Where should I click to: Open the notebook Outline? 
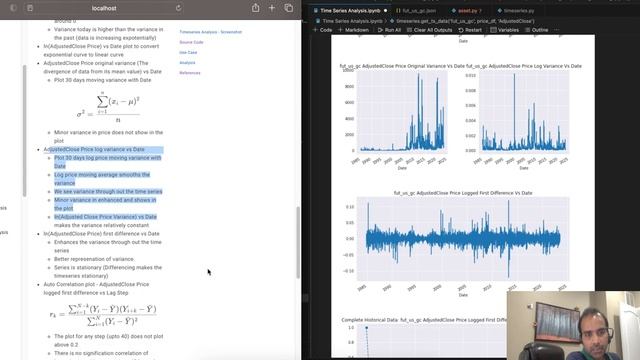(536, 30)
